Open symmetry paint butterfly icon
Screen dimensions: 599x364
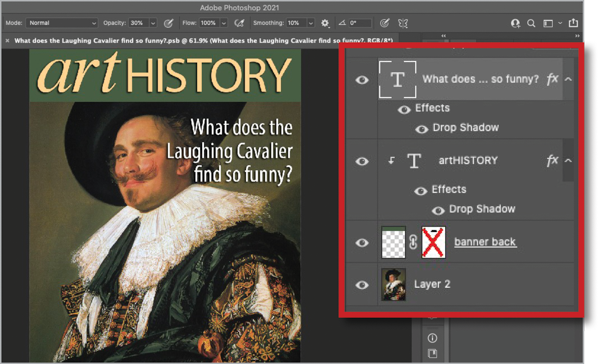(403, 23)
